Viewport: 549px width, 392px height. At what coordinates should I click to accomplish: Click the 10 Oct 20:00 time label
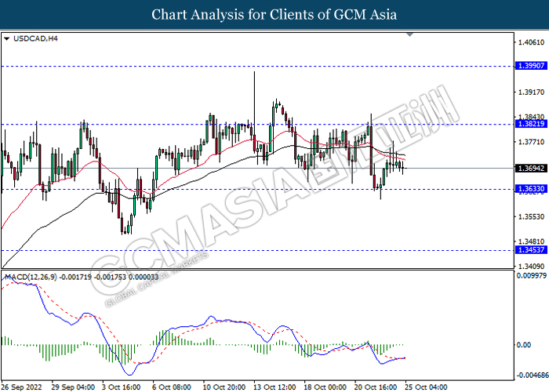(x=224, y=387)
